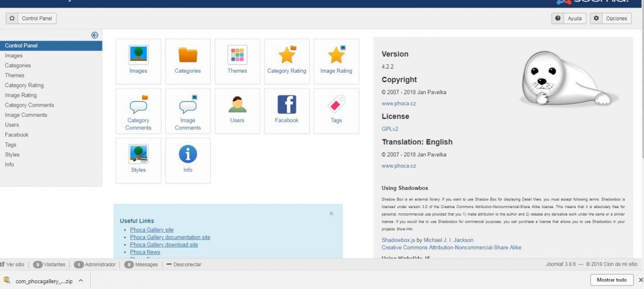
Task: Open the Opciones settings button
Action: tap(611, 19)
